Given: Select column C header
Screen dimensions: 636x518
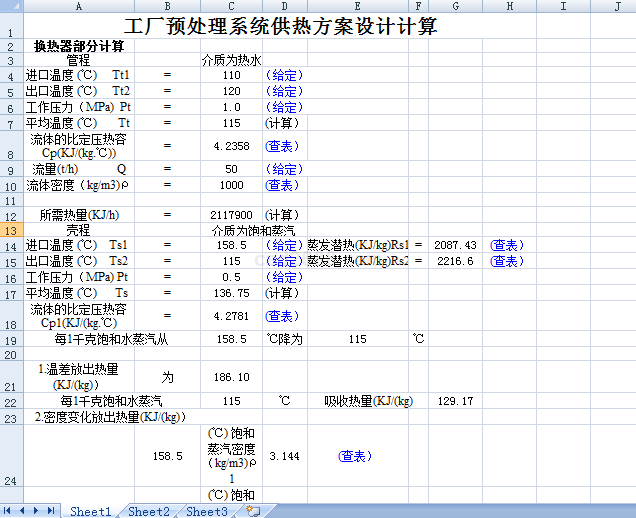Looking at the screenshot, I should pos(231,6).
